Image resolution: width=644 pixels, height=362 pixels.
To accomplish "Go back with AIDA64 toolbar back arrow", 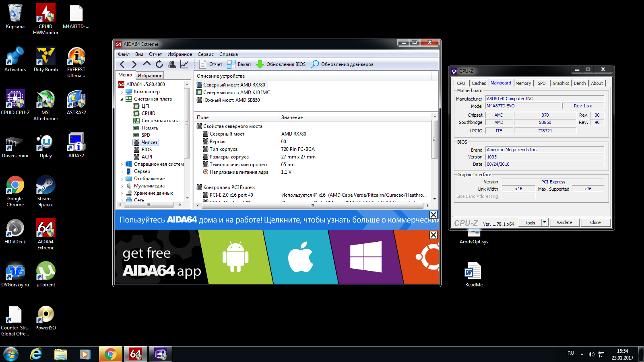I will pyautogui.click(x=122, y=64).
